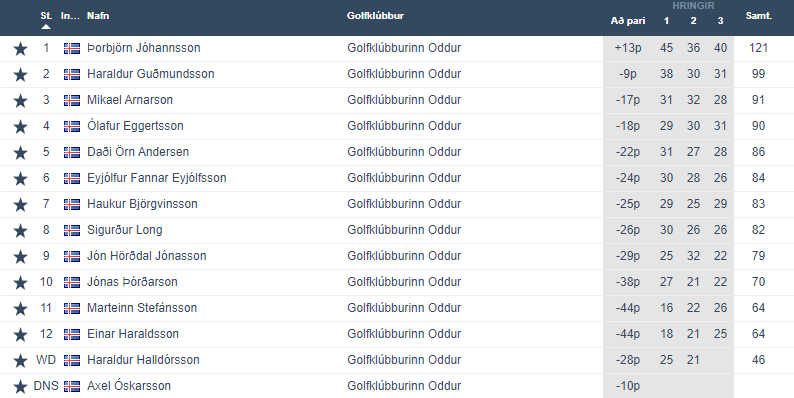Image resolution: width=794 pixels, height=398 pixels.
Task: Click the Samt. total column header
Action: coord(759,16)
